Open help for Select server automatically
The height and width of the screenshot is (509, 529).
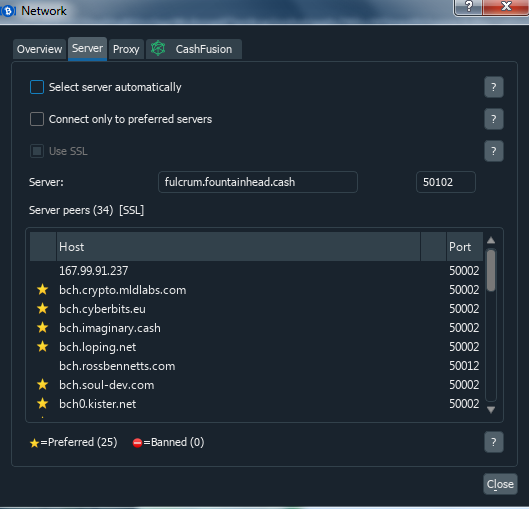(x=494, y=87)
